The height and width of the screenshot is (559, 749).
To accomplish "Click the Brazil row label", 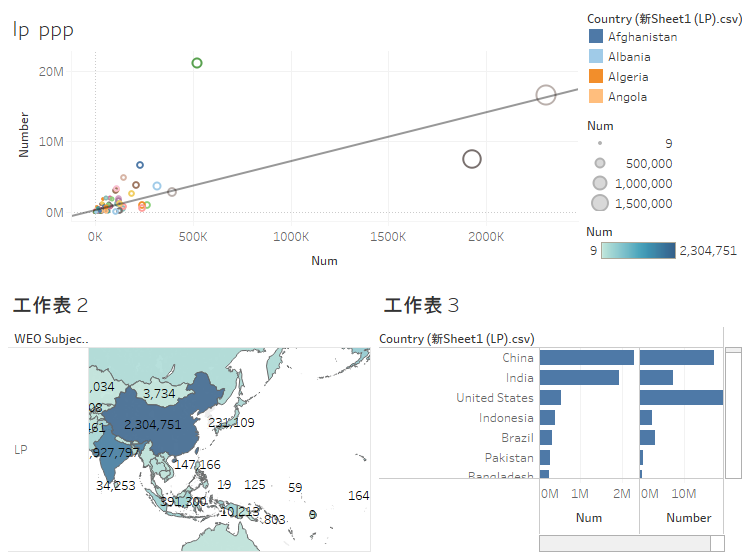I will click(x=517, y=438).
